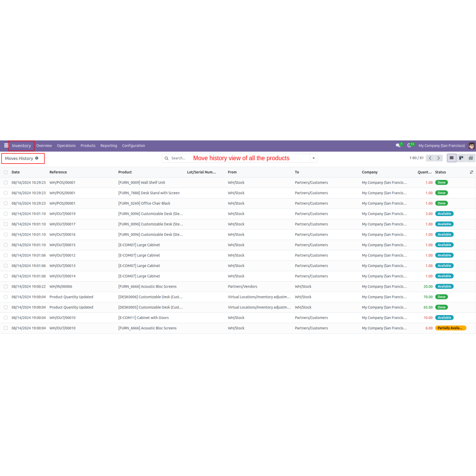Click the 1-80 / 81 pager counter
476x476 pixels.
(416, 158)
